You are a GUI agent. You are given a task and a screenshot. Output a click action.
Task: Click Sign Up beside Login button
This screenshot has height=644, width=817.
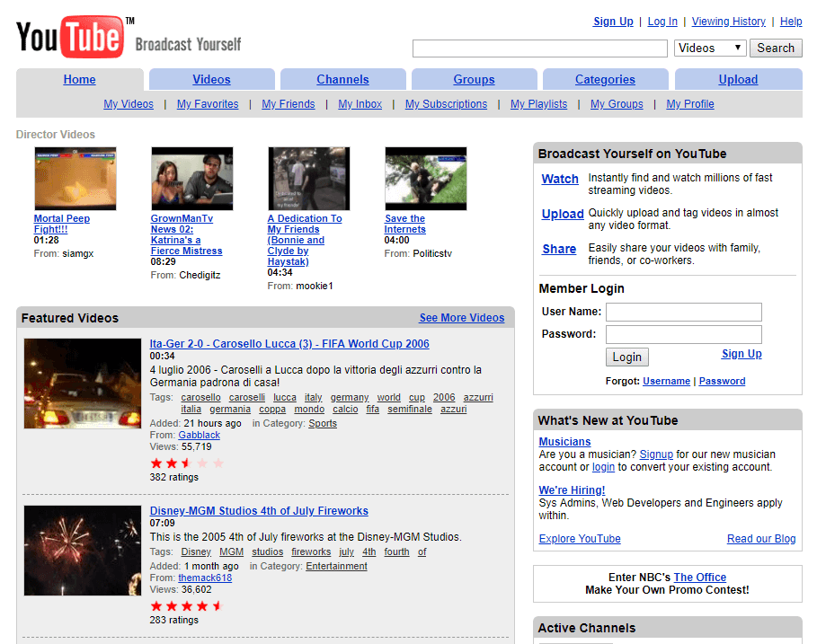click(x=742, y=354)
